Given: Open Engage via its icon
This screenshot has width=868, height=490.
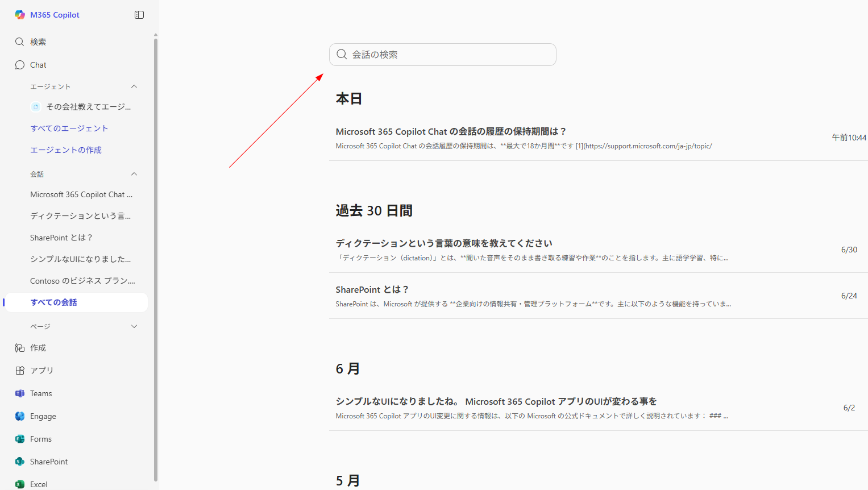Looking at the screenshot, I should point(19,416).
